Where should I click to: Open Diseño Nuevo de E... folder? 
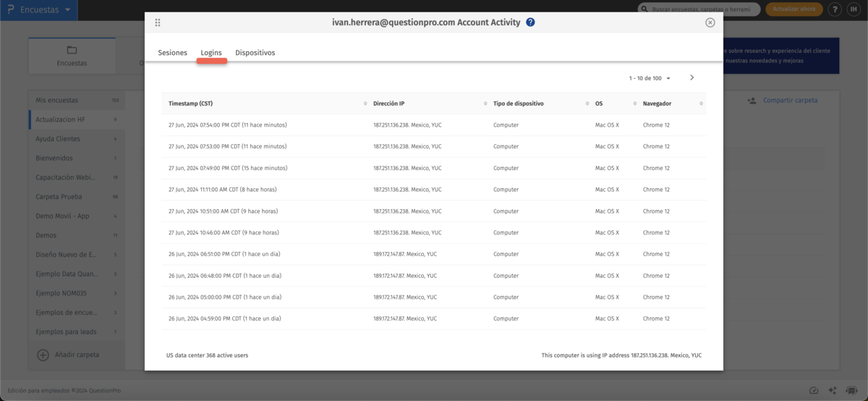point(77,254)
